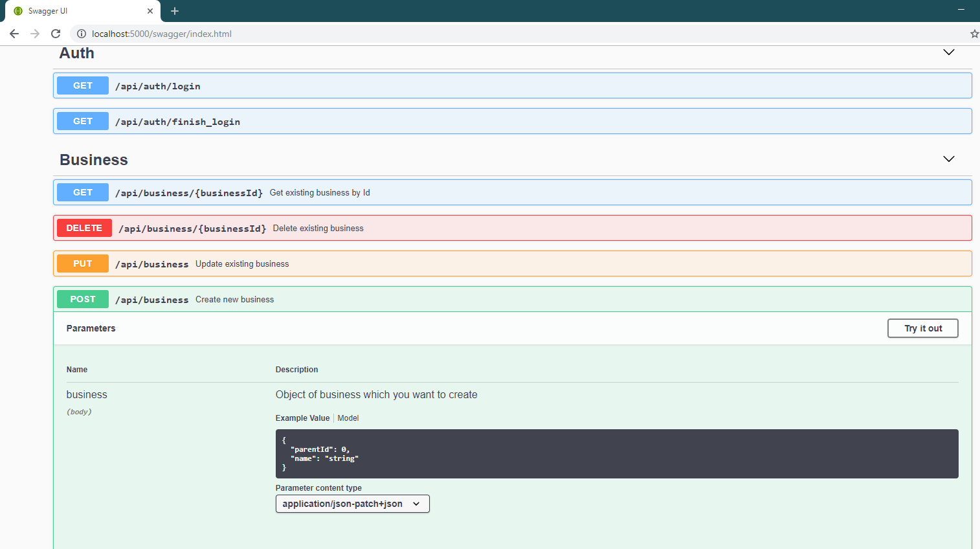Go back using browser back arrow
This screenshot has height=549, width=980.
tap(14, 34)
